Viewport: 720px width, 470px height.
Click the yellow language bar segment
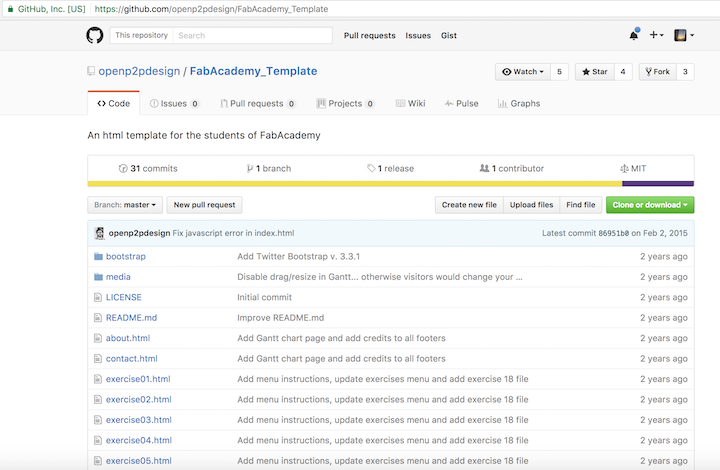355,184
